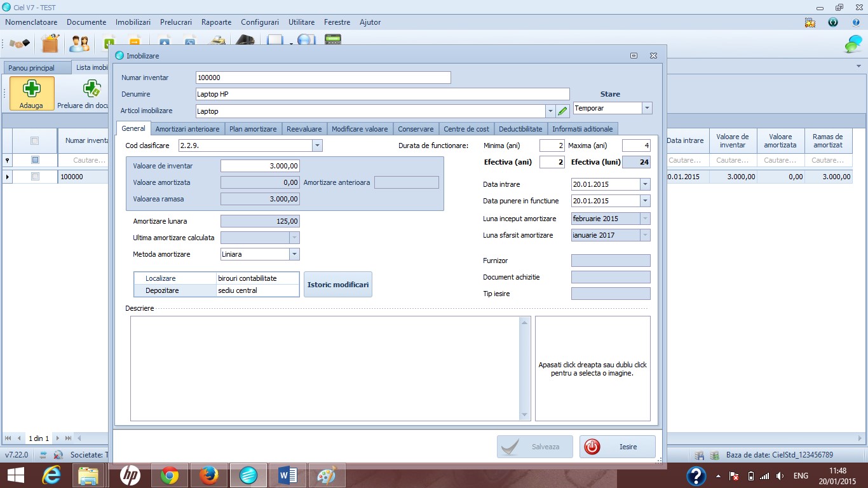Expand the Data intrare date dropdown
This screenshot has height=488, width=868.
645,184
